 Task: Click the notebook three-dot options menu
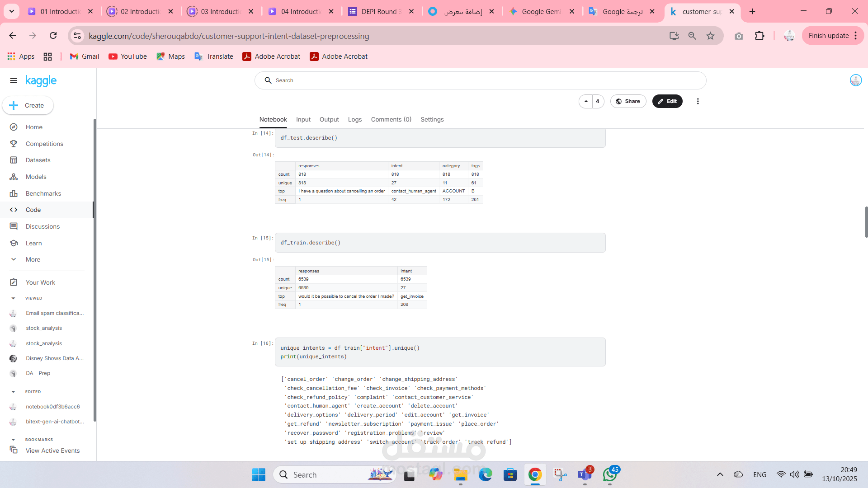pos(698,101)
